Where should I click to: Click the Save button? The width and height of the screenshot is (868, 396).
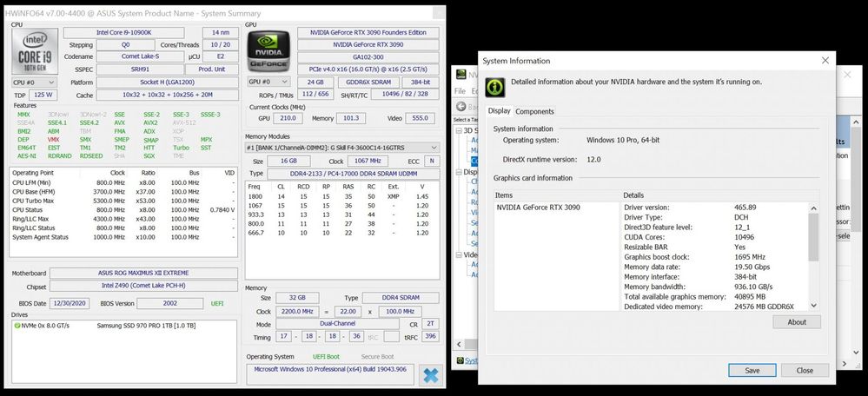tap(752, 371)
